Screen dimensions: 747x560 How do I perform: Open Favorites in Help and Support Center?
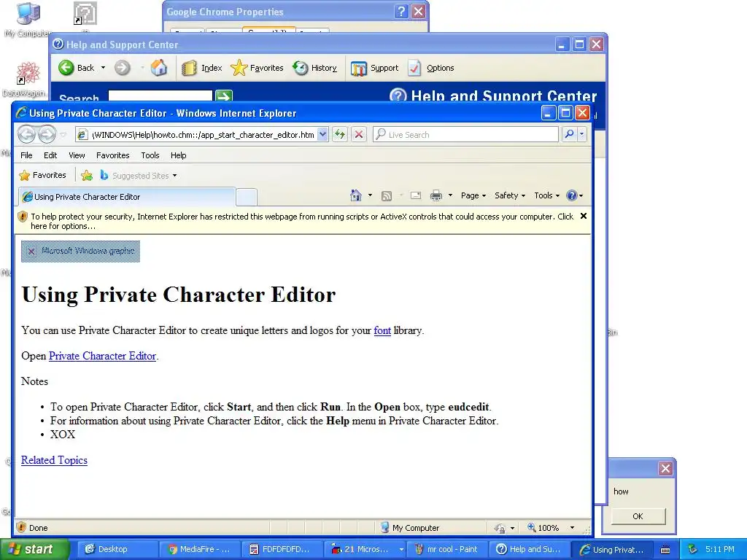[257, 68]
